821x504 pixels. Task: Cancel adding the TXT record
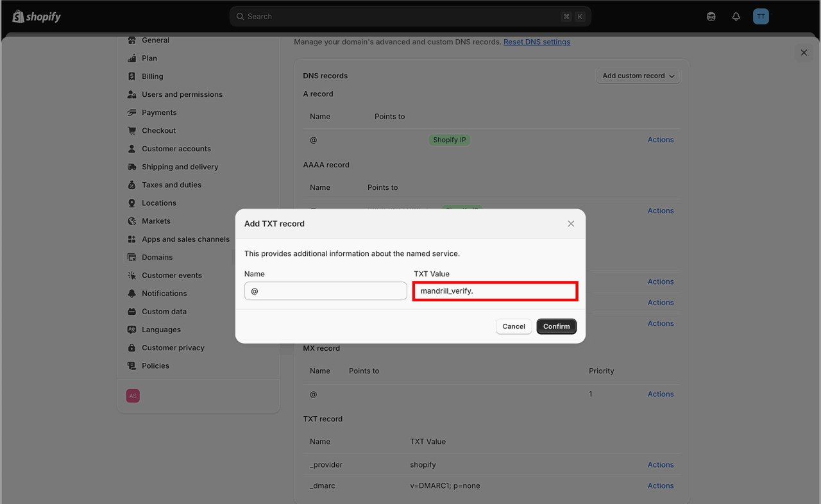coord(513,326)
